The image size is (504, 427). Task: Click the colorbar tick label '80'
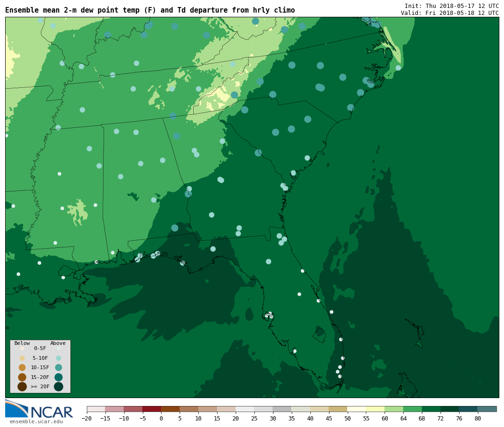[x=478, y=418]
